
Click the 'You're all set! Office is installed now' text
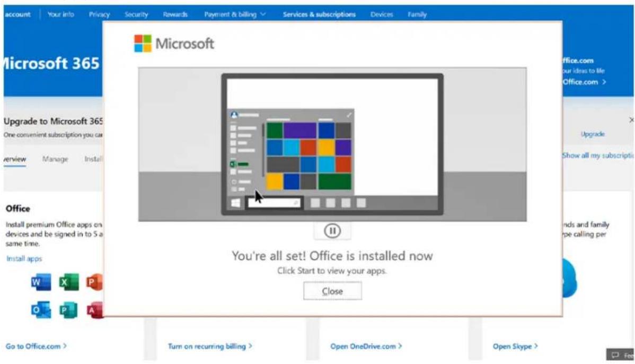tap(332, 256)
